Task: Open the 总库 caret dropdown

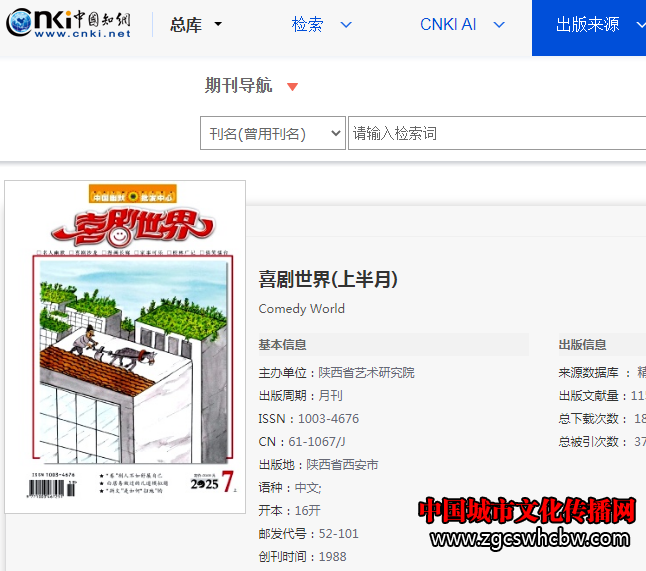Action: click(218, 25)
